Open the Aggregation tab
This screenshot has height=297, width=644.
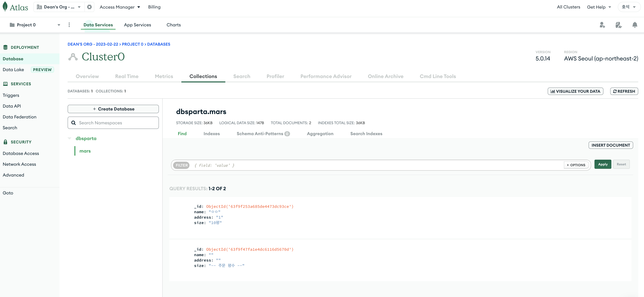coord(320,134)
